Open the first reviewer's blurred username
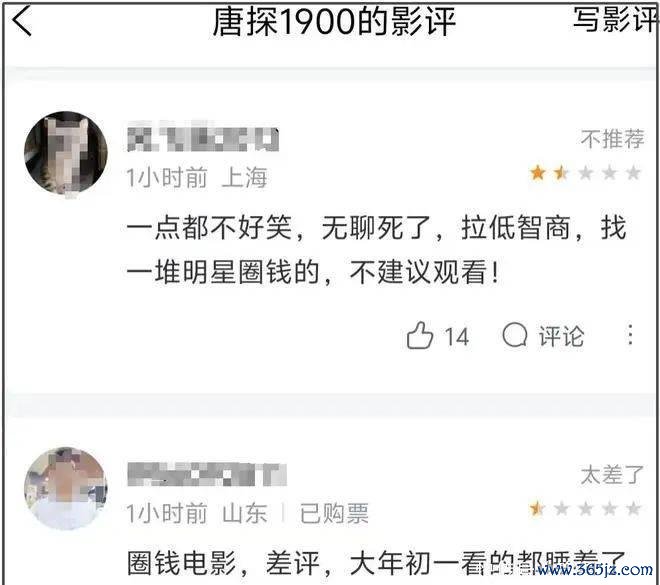Image resolution: width=660 pixels, height=585 pixels. click(x=203, y=138)
